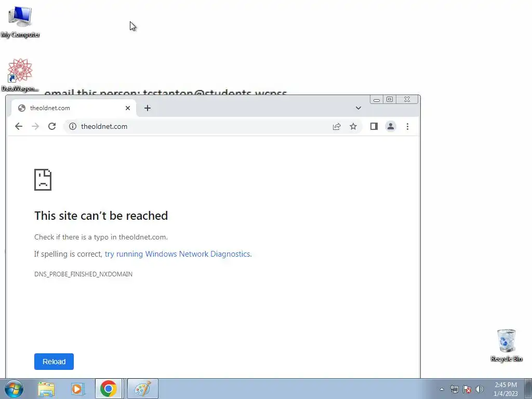532x399 pixels.
Task: Select the theoldnet.com tab
Action: 73,108
